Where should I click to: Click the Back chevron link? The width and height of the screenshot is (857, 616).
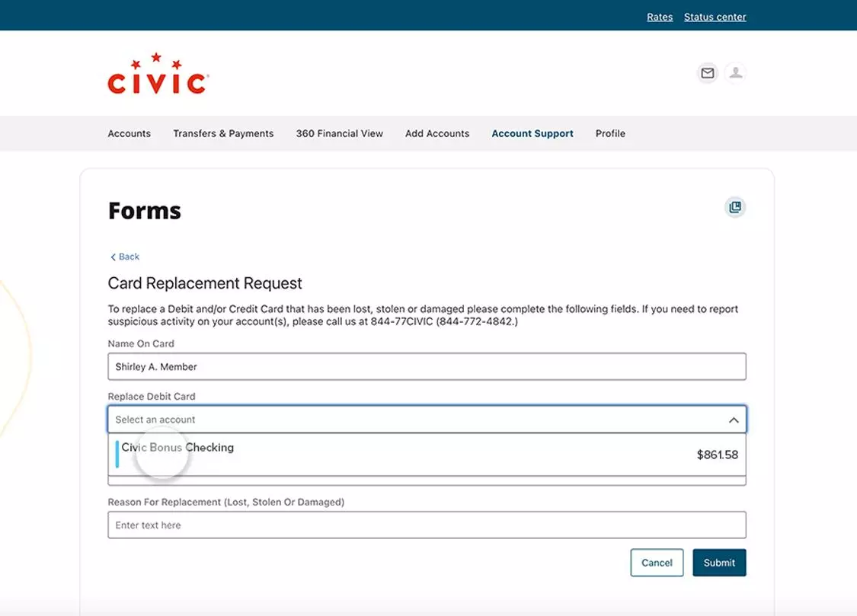[x=125, y=257]
